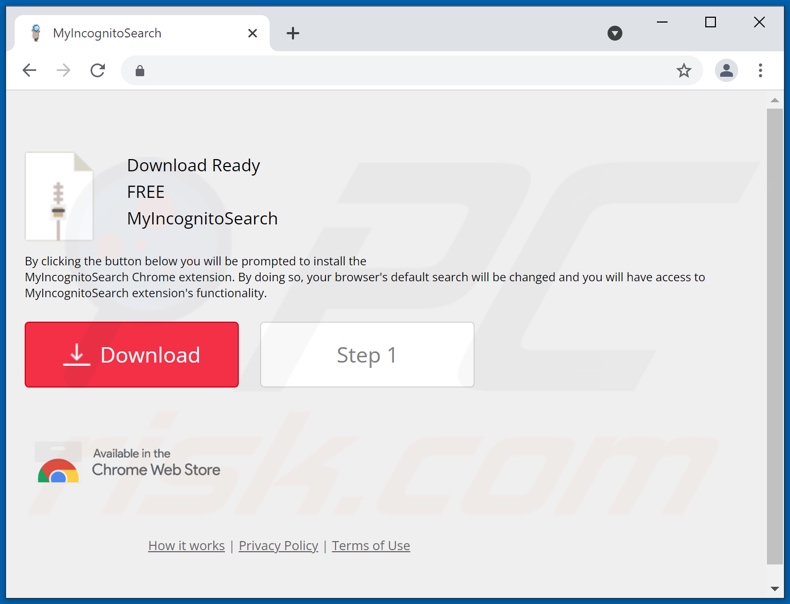
Task: Click the address bar field
Action: pos(412,71)
